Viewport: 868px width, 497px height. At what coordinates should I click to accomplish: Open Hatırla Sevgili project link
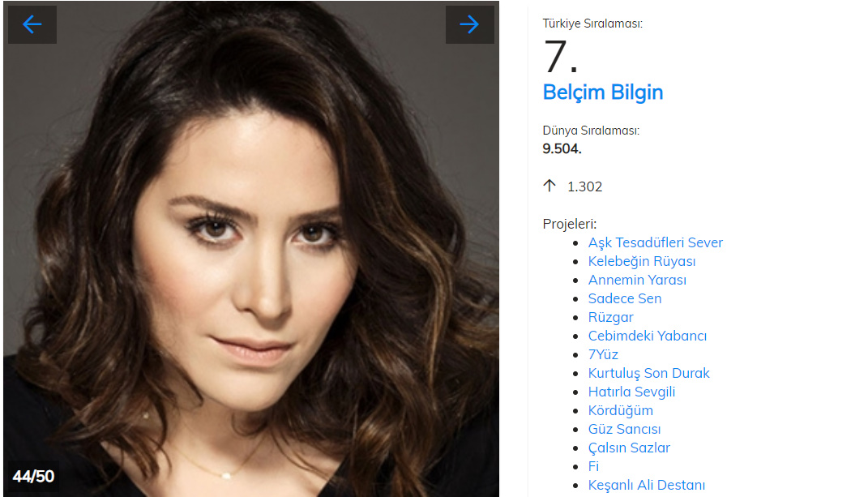[631, 392]
